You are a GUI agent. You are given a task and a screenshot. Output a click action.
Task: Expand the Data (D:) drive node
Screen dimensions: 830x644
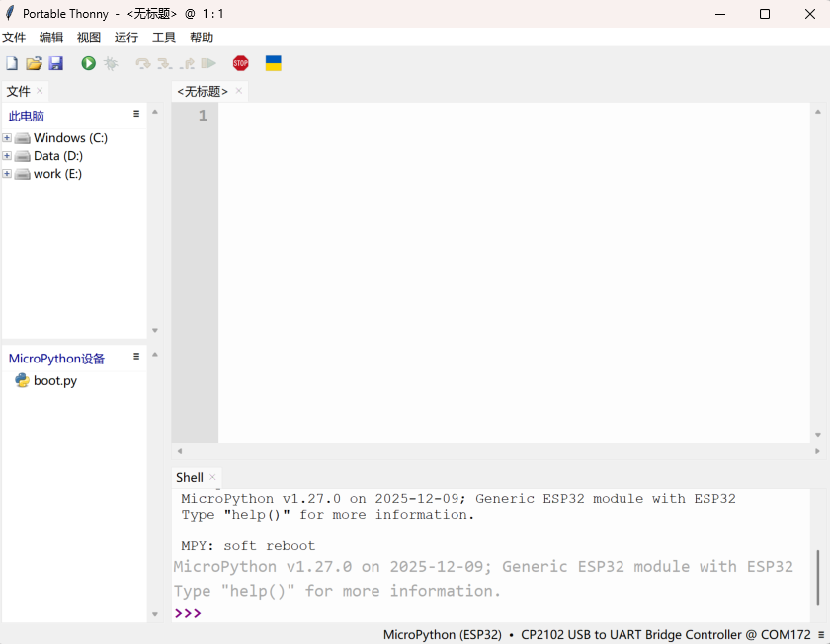[x=7, y=156]
